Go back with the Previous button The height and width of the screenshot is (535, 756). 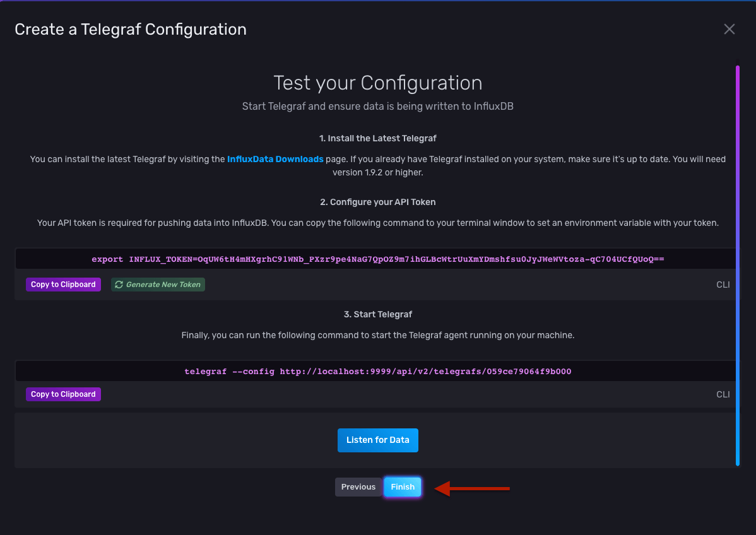(x=358, y=487)
